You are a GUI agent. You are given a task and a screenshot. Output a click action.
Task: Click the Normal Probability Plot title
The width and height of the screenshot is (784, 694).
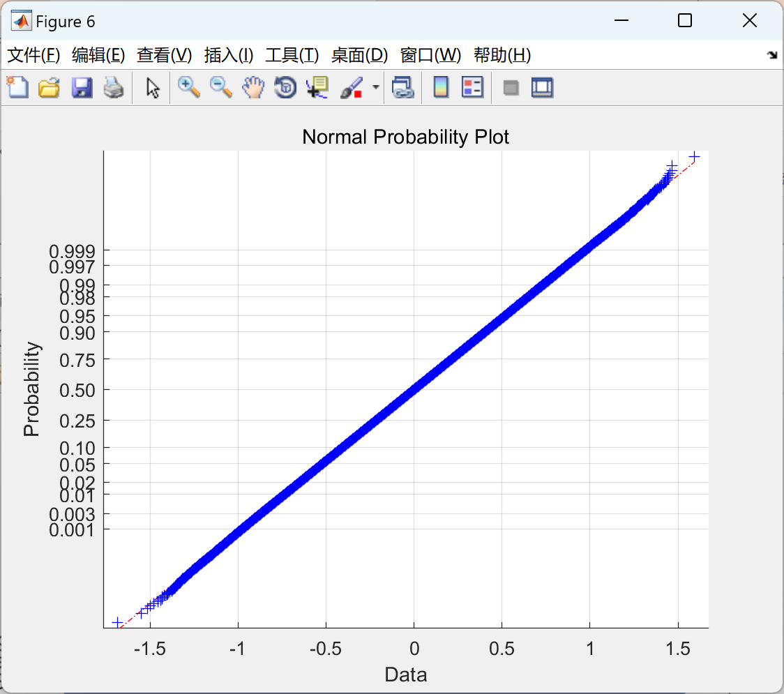tap(405, 137)
